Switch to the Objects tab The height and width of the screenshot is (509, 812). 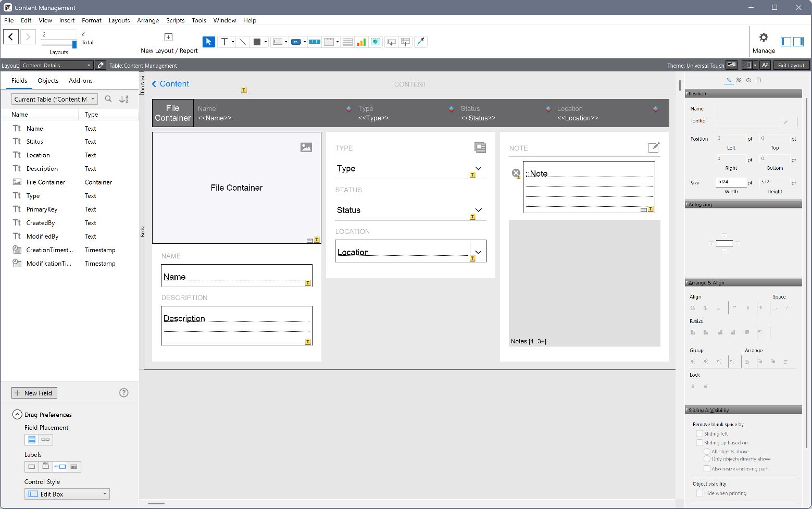point(48,81)
